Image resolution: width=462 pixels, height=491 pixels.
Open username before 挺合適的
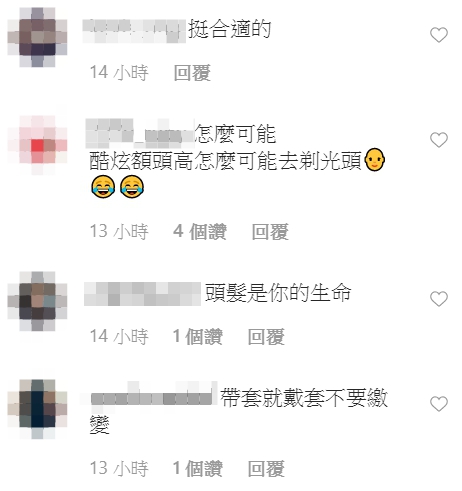134,31
